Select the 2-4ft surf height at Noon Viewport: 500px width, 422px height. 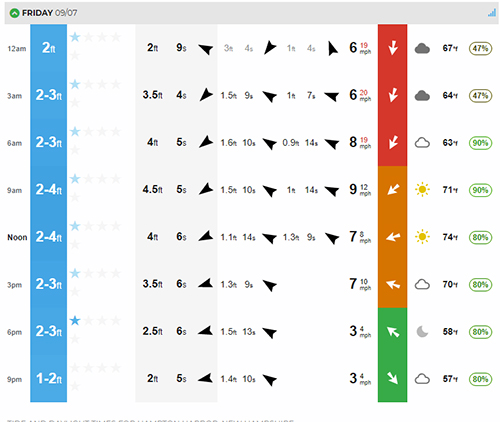coord(49,237)
